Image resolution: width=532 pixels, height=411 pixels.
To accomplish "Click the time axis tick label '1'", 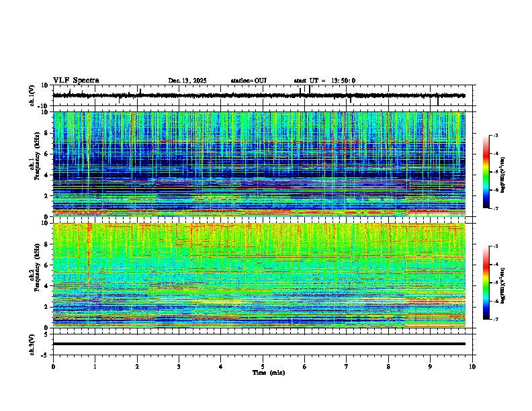I will (x=95, y=367).
